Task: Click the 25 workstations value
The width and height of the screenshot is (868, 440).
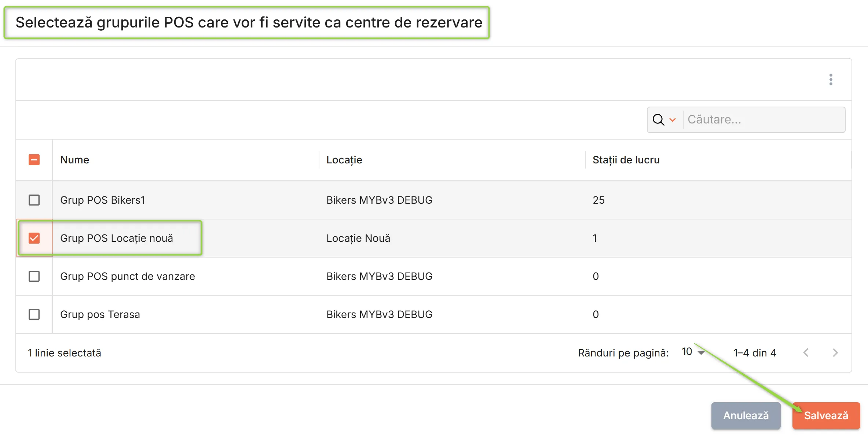Action: click(x=598, y=200)
